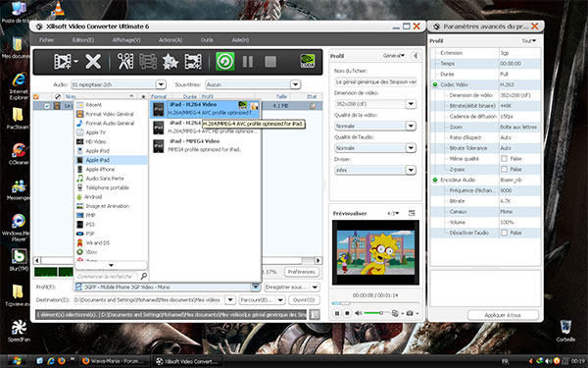Mute the preview speaker icon

[359, 313]
